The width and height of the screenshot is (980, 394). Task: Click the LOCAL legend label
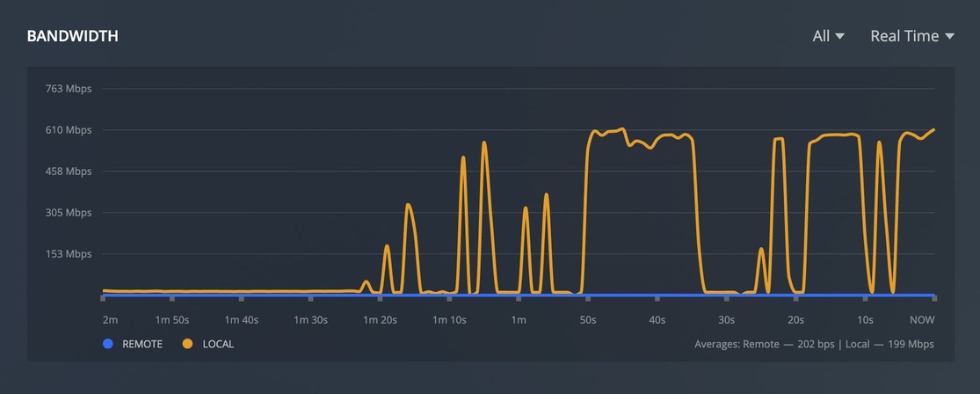[218, 344]
